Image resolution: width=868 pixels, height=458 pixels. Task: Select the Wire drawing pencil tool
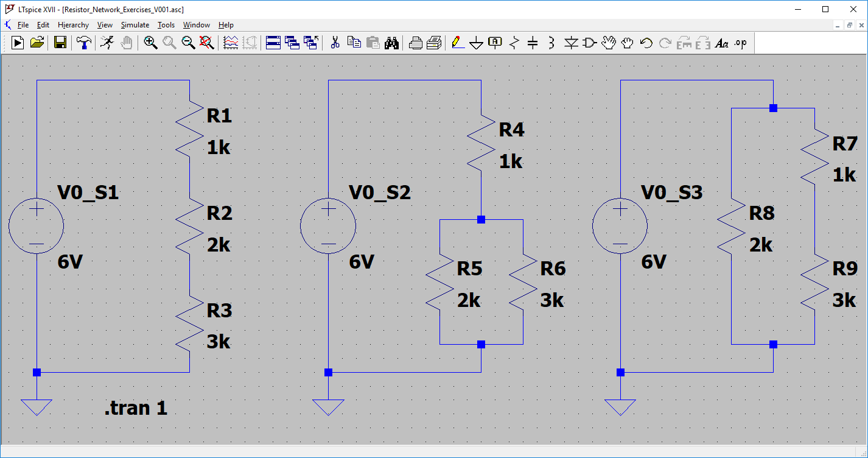(458, 43)
